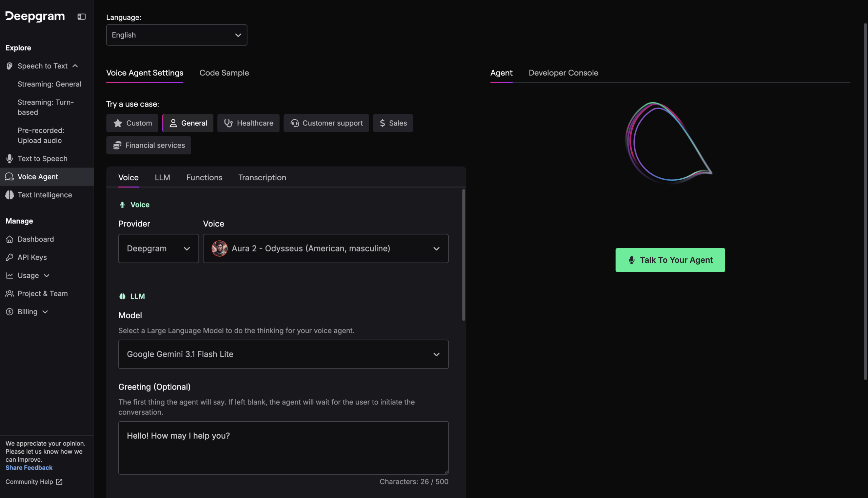Click the Odysseus voice avatar image
Viewport: 868px width, 498px height.
[220, 248]
